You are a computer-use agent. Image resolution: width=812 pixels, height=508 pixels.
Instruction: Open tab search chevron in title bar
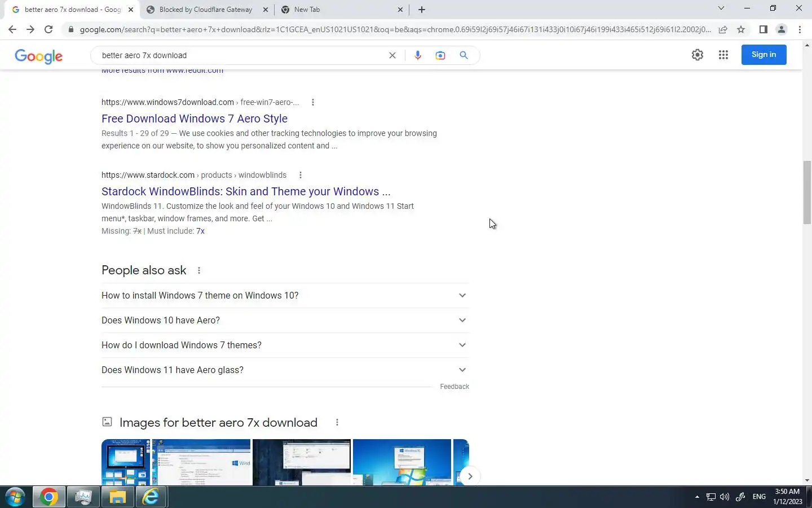(x=721, y=8)
